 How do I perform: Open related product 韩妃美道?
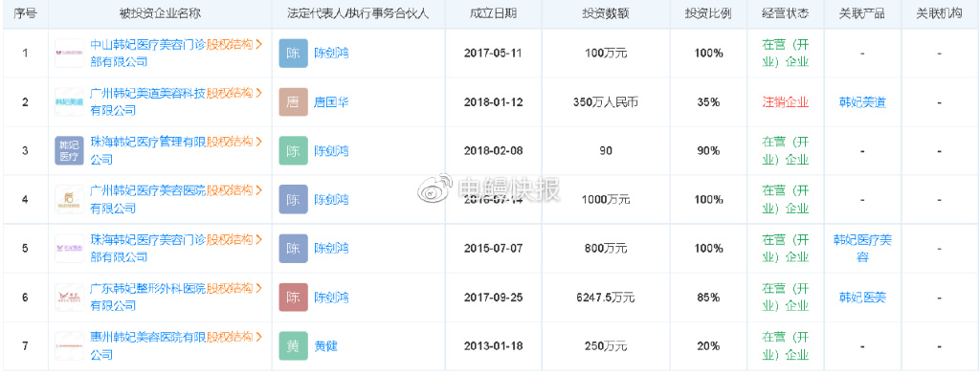click(862, 101)
